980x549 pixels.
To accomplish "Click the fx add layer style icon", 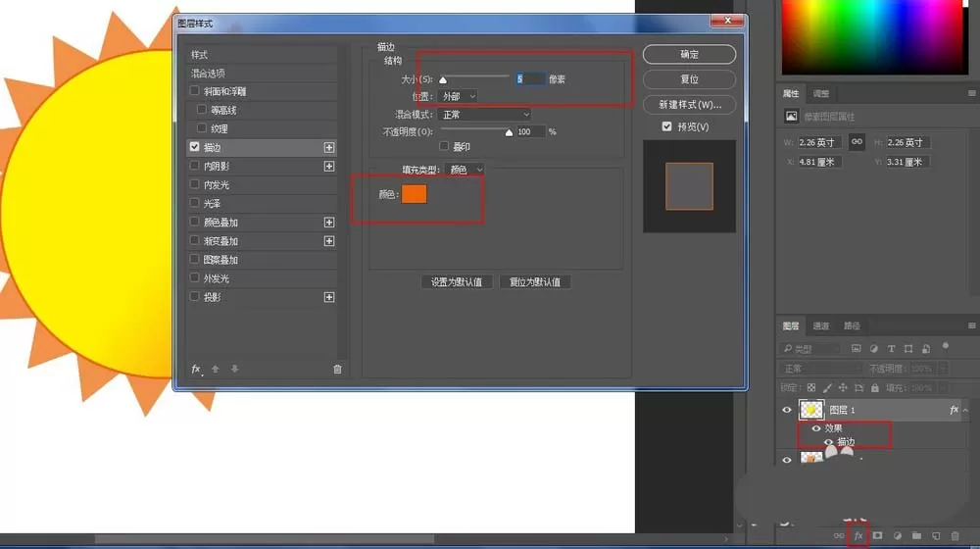I will (x=858, y=536).
